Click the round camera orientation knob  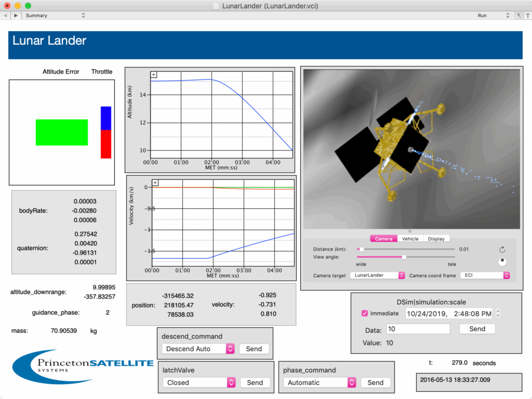(502, 262)
